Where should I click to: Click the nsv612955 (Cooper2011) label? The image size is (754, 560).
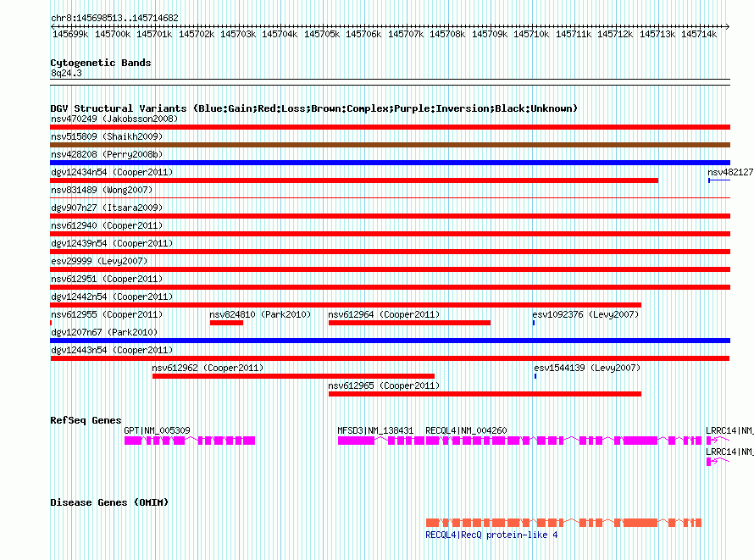pos(107,314)
